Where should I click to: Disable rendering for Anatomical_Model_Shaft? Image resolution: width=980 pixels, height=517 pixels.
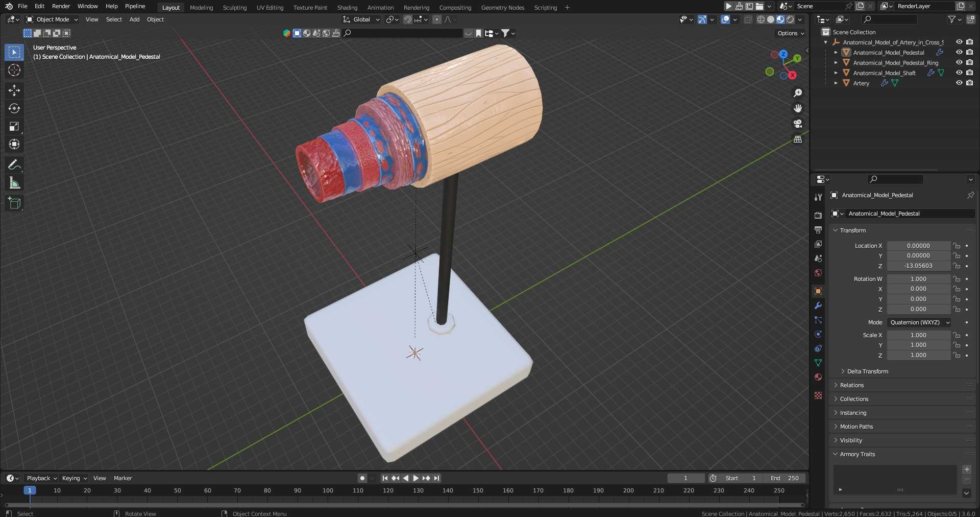point(969,73)
